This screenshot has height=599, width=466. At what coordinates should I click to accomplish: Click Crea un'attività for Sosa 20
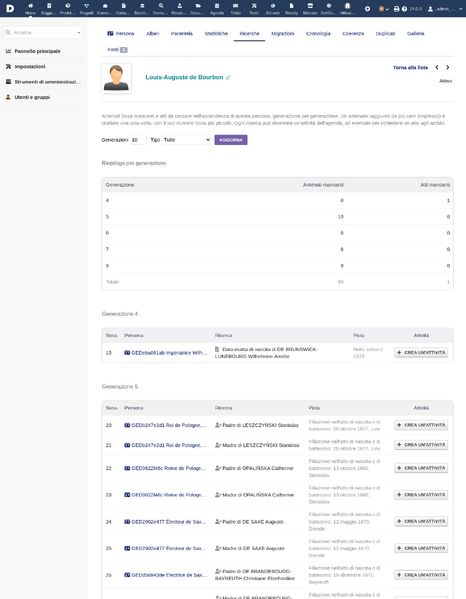[421, 425]
